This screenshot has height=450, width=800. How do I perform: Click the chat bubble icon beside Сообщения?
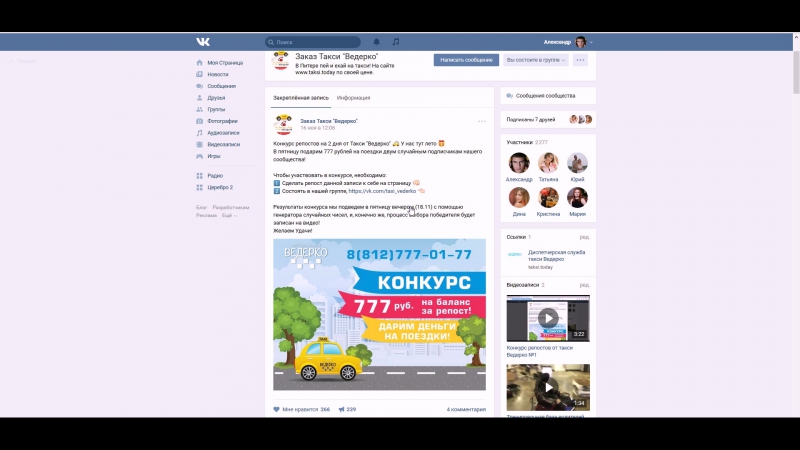click(x=199, y=86)
